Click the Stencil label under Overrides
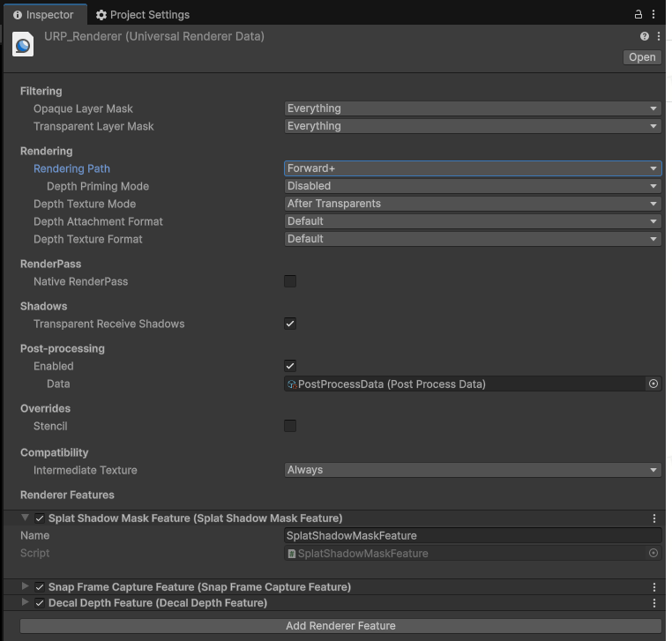Viewport: 672px width, 641px height. [x=50, y=427]
